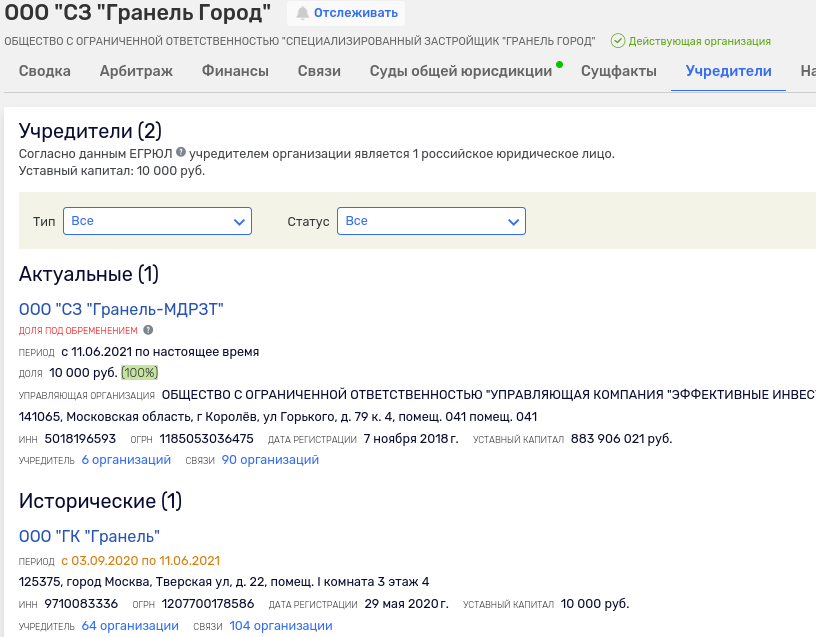816x637 pixels.
Task: Click registration date 29 мая 2020 г.
Action: coord(406,604)
